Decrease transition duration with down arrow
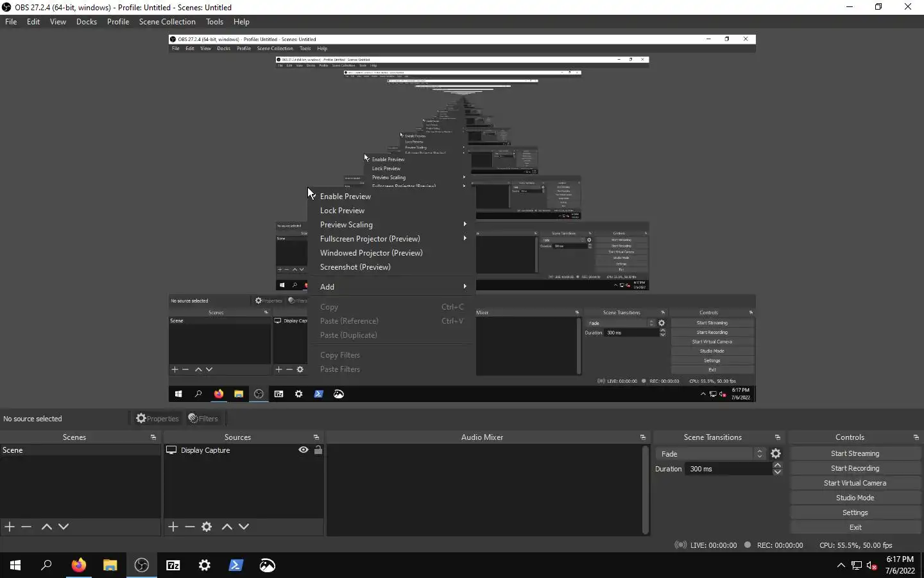The width and height of the screenshot is (924, 578). (777, 472)
